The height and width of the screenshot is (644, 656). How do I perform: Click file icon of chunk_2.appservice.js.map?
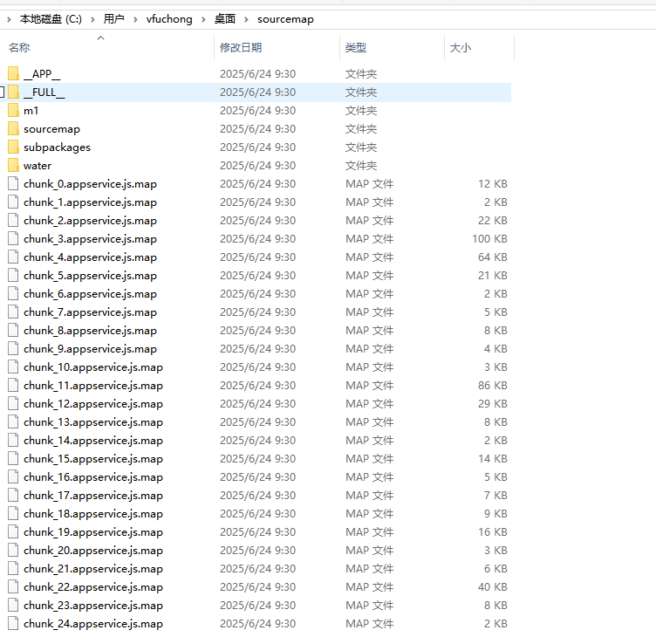click(13, 221)
